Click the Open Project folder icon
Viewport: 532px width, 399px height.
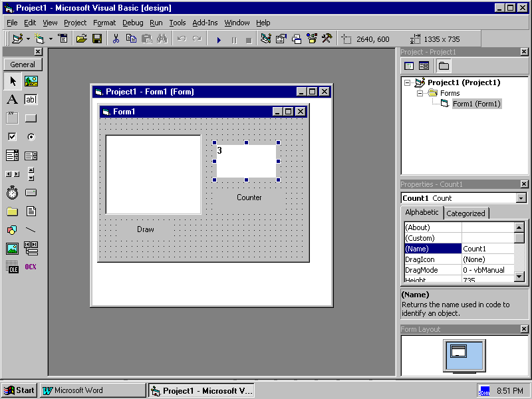point(81,39)
